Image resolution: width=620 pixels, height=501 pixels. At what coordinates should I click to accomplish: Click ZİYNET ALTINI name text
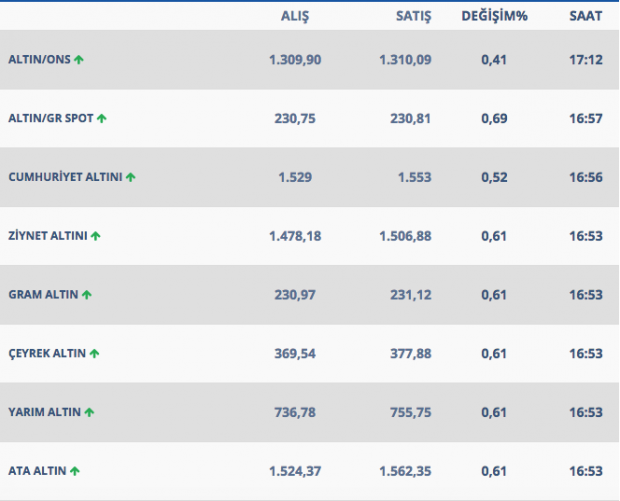point(47,236)
